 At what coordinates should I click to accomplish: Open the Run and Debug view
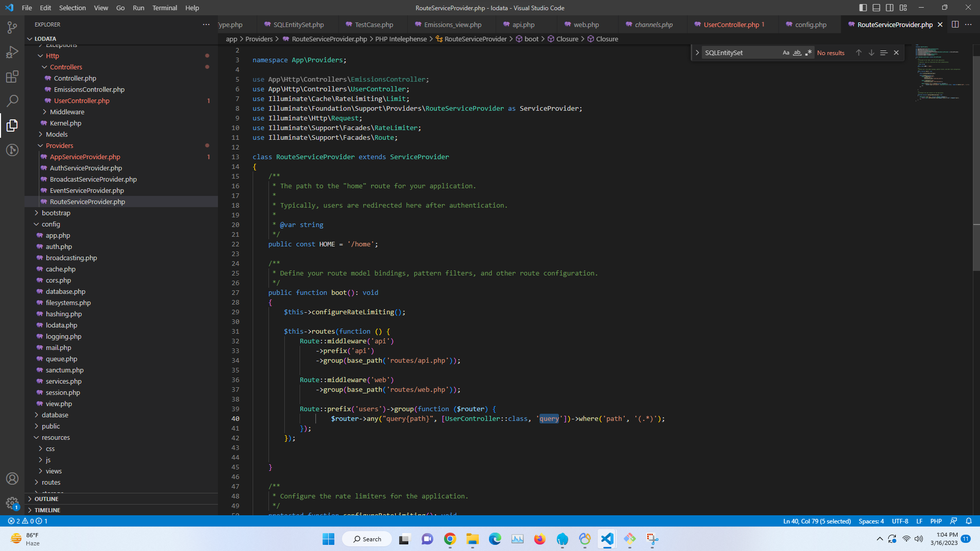click(x=12, y=52)
